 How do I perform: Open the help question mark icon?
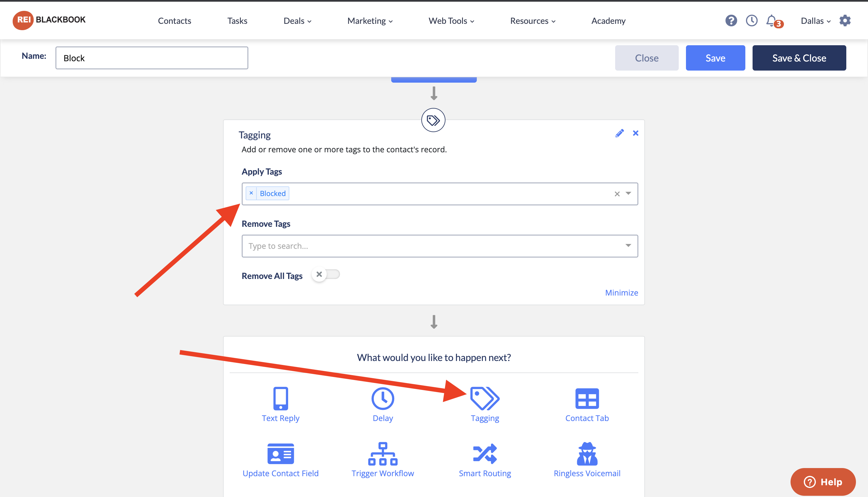pos(731,21)
